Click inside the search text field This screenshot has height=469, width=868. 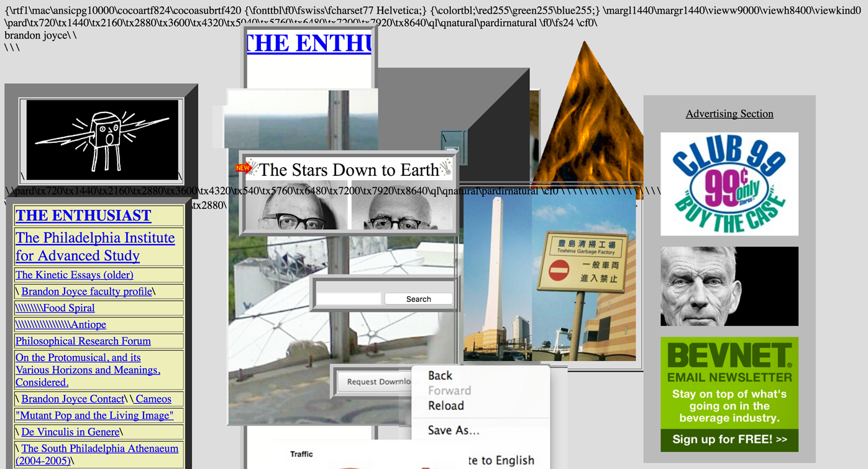[348, 298]
